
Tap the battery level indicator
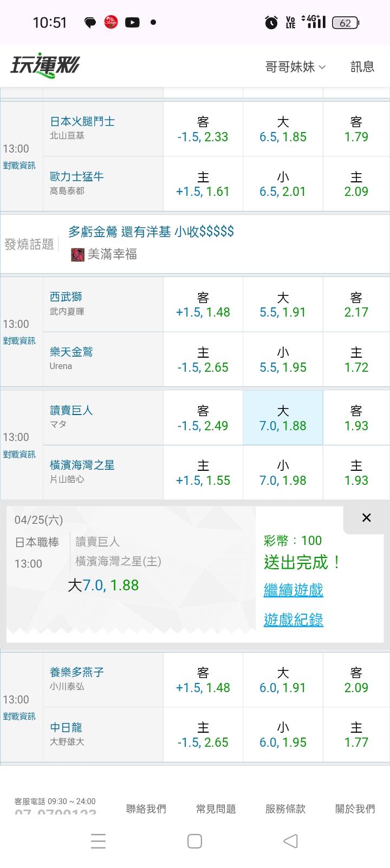(345, 22)
